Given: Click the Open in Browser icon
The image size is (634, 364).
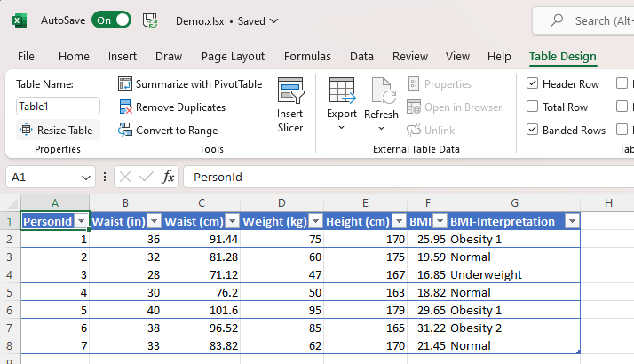Looking at the screenshot, I should coord(414,107).
